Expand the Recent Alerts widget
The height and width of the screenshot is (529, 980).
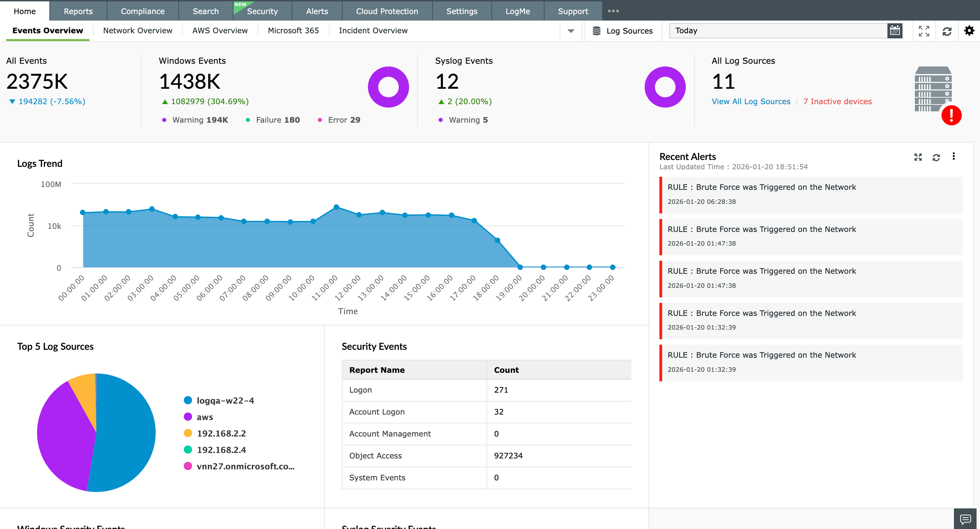(x=918, y=157)
